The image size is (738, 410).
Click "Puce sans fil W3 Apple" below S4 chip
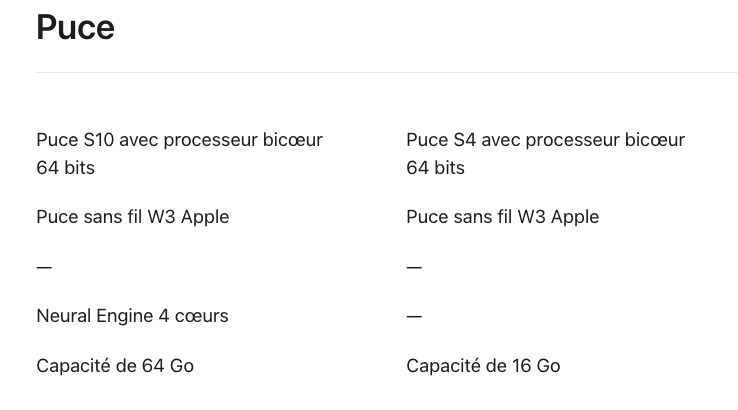pos(502,217)
